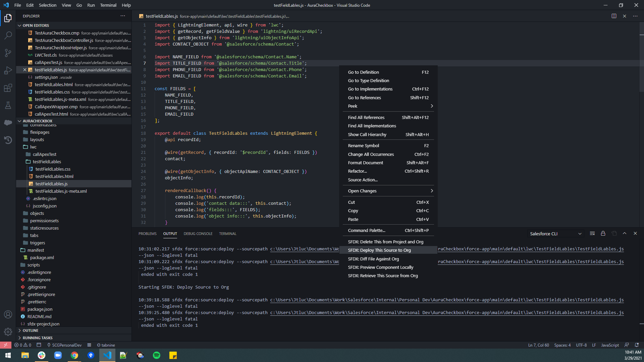The image size is (644, 362).
Task: Expand the Peek submenu
Action: [x=388, y=106]
